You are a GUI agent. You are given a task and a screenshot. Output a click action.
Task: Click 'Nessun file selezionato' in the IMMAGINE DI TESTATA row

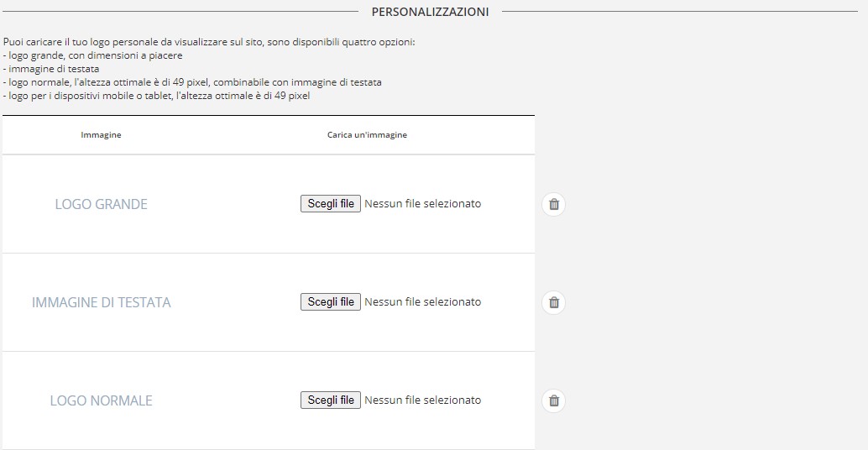pyautogui.click(x=423, y=301)
